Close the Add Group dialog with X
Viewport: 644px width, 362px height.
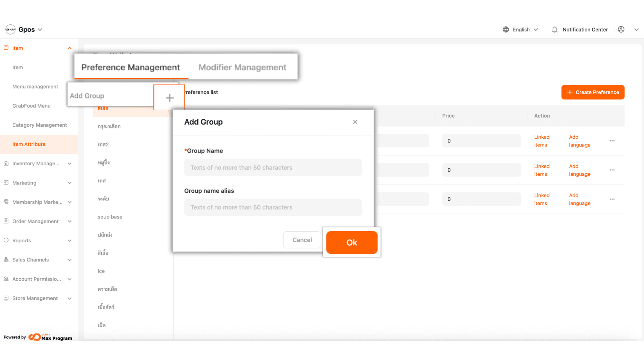(355, 122)
